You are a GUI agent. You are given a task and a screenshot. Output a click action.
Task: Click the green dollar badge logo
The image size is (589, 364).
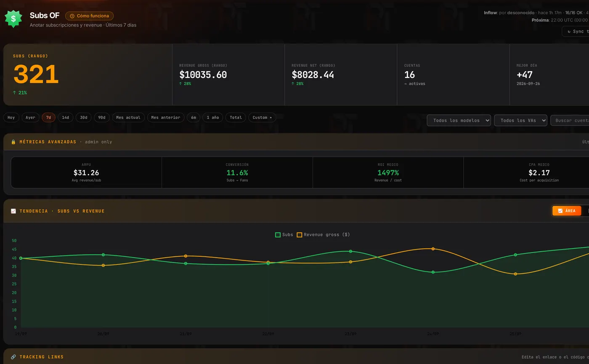13,19
